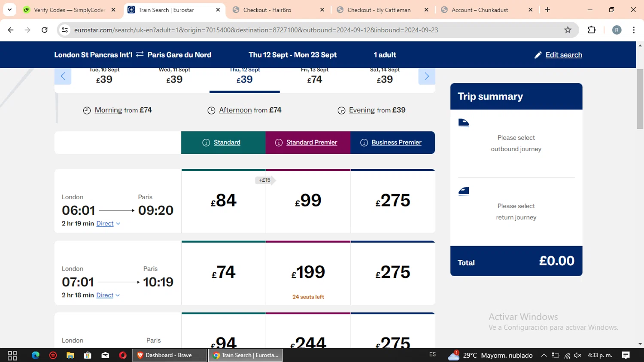Click the Evening clock icon

point(341,110)
